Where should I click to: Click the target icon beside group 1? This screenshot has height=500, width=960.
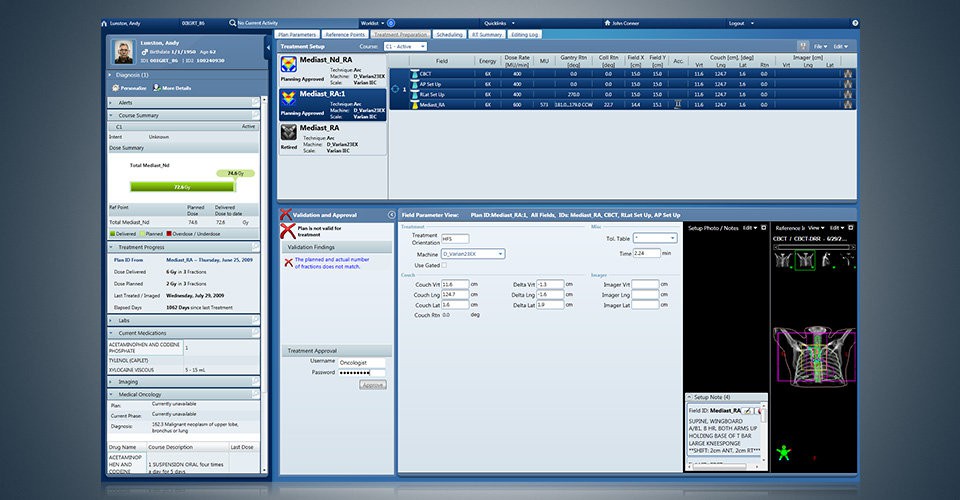click(395, 89)
